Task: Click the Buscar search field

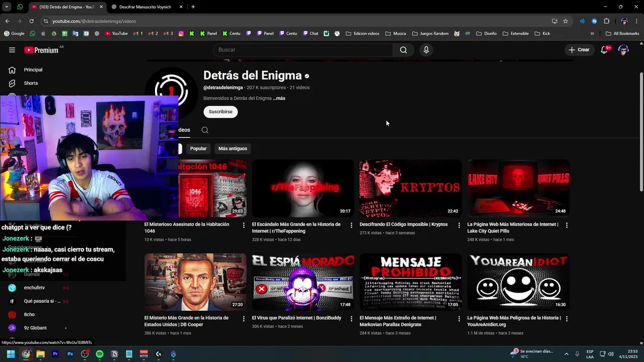Action: tap(303, 50)
